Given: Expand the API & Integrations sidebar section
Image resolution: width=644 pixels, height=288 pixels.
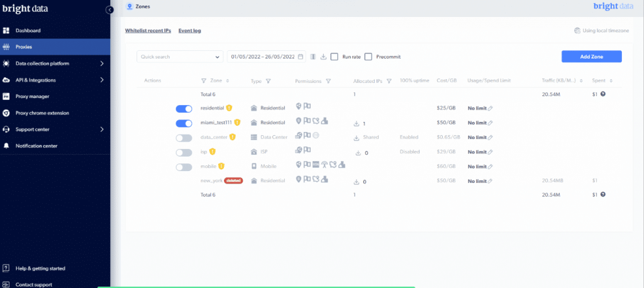Looking at the screenshot, I should click(55, 80).
